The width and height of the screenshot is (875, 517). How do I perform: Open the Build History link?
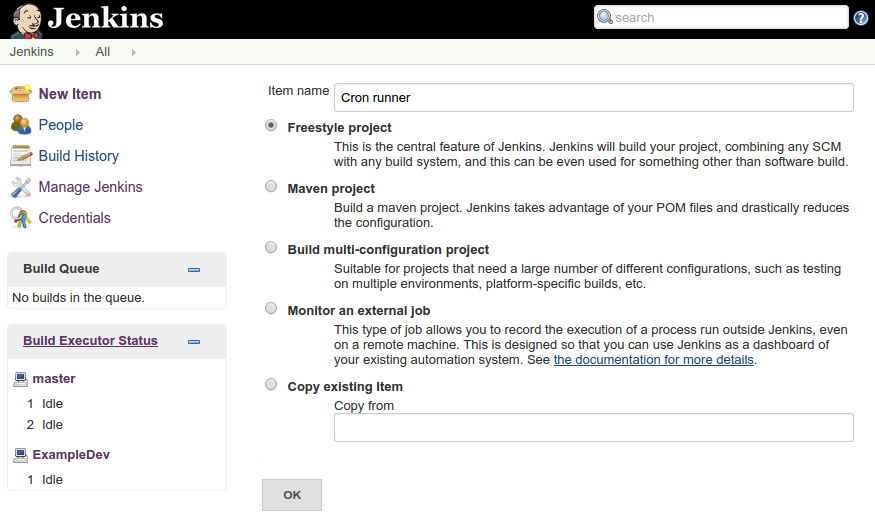pyautogui.click(x=79, y=156)
